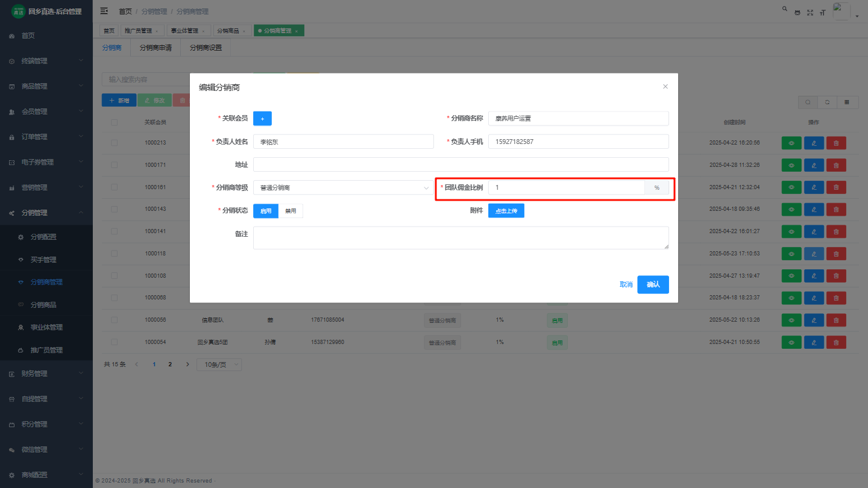Viewport: 868px width, 488px height.
Task: Close the 编辑分销商 dialog with X
Action: tap(665, 87)
